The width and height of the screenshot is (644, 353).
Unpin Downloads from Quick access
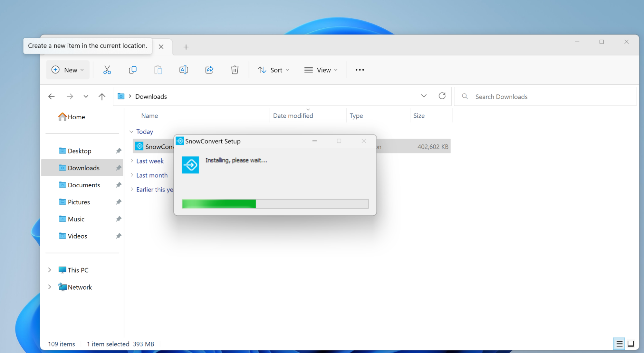tap(118, 168)
